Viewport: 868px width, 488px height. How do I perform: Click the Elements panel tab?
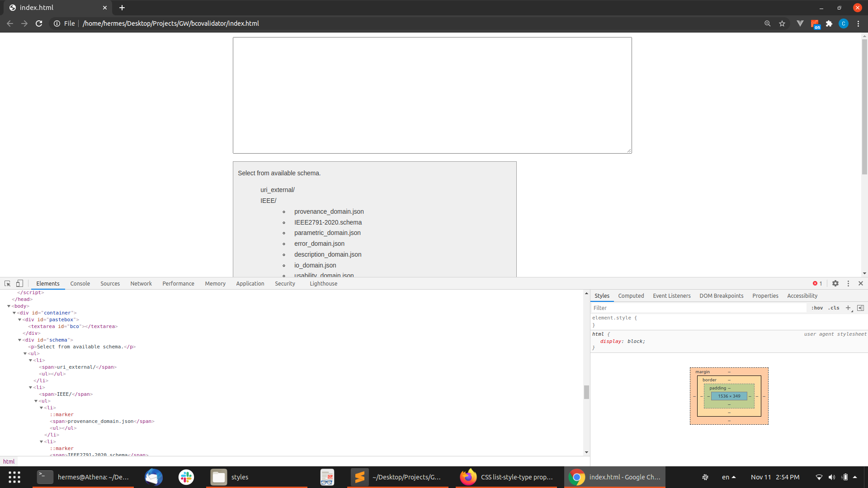[x=47, y=283]
